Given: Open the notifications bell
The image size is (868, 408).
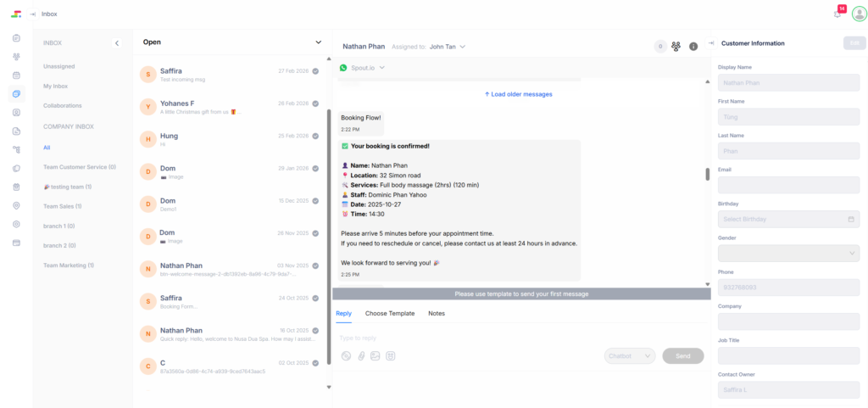Looking at the screenshot, I should coord(837,14).
